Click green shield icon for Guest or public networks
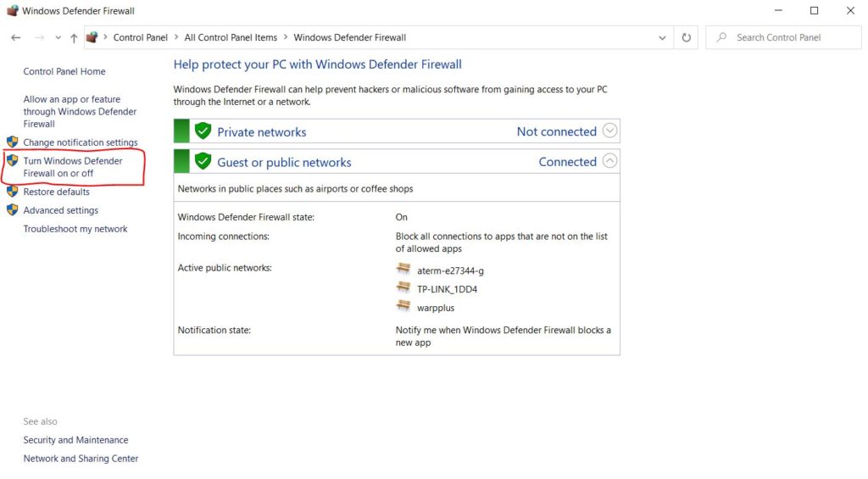 203,161
